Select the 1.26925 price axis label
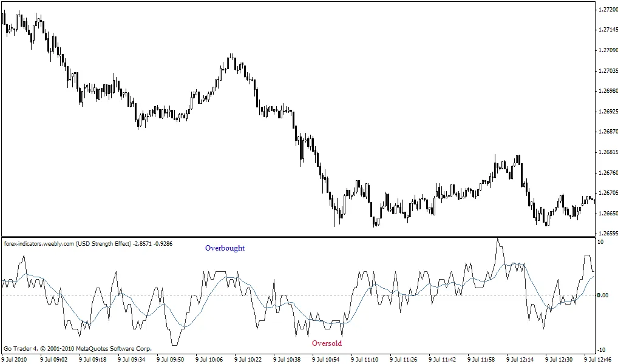The image size is (618, 364). pyautogui.click(x=608, y=111)
